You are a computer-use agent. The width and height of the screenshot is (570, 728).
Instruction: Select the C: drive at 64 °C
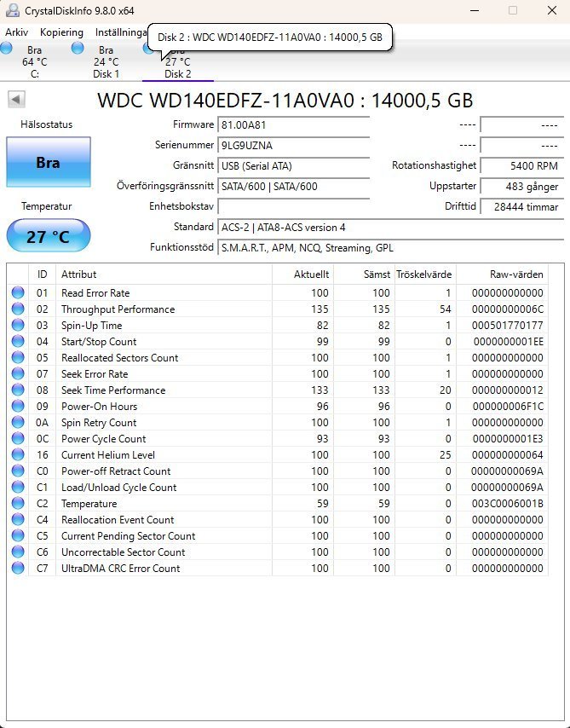[34, 62]
